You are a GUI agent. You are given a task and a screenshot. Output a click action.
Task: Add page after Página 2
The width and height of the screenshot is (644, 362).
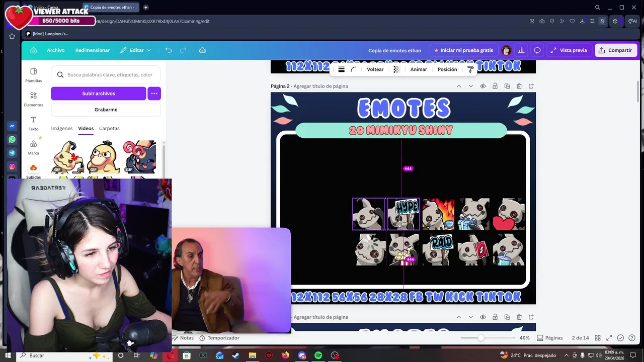pos(531,86)
